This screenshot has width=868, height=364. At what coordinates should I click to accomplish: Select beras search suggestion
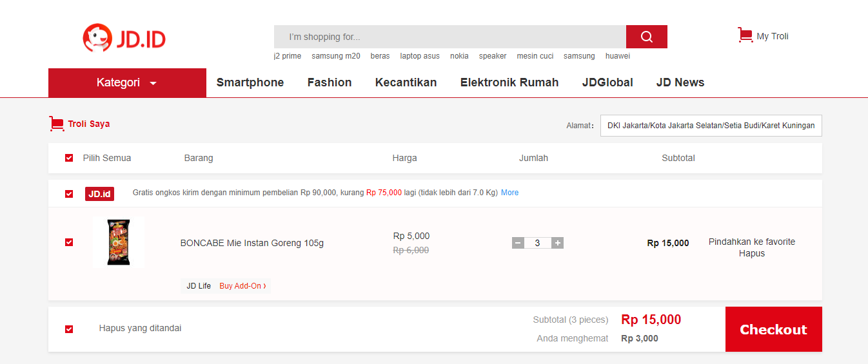point(380,56)
